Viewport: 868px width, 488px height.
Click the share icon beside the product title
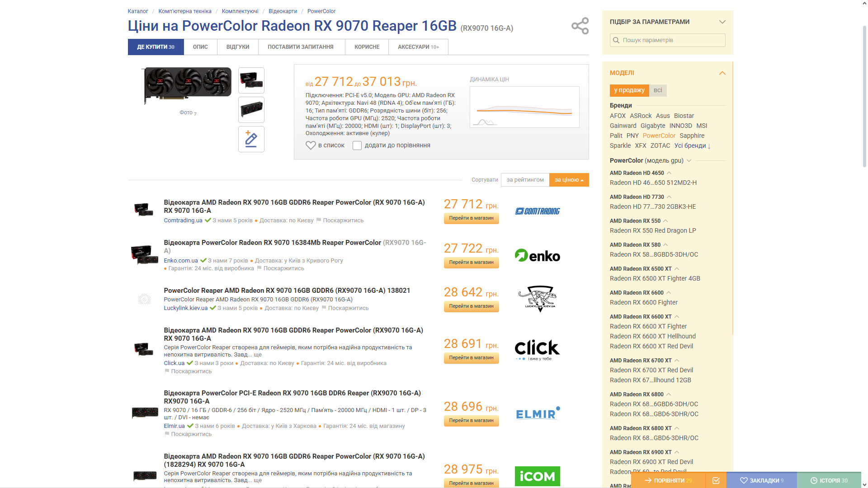pos(580,26)
